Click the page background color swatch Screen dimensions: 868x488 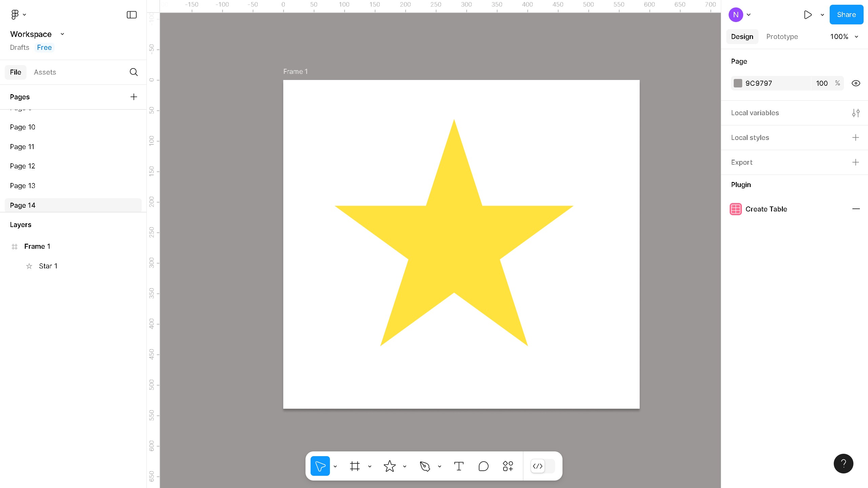[738, 83]
